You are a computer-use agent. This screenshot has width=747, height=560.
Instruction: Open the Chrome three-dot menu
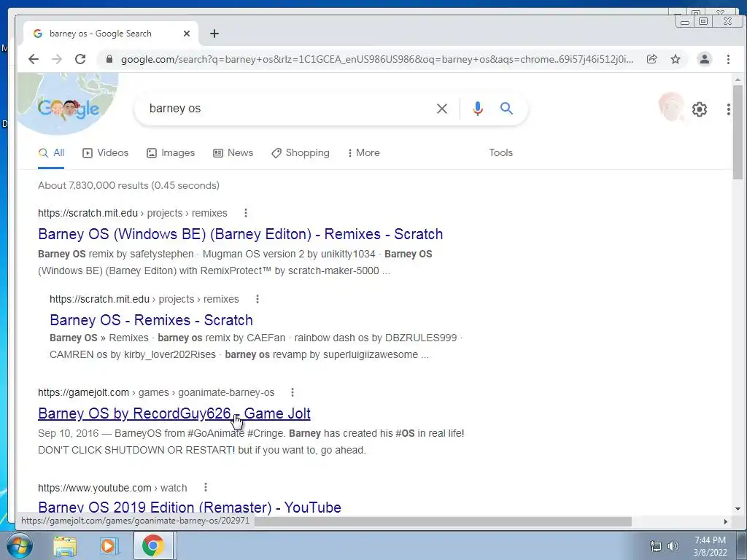(728, 59)
